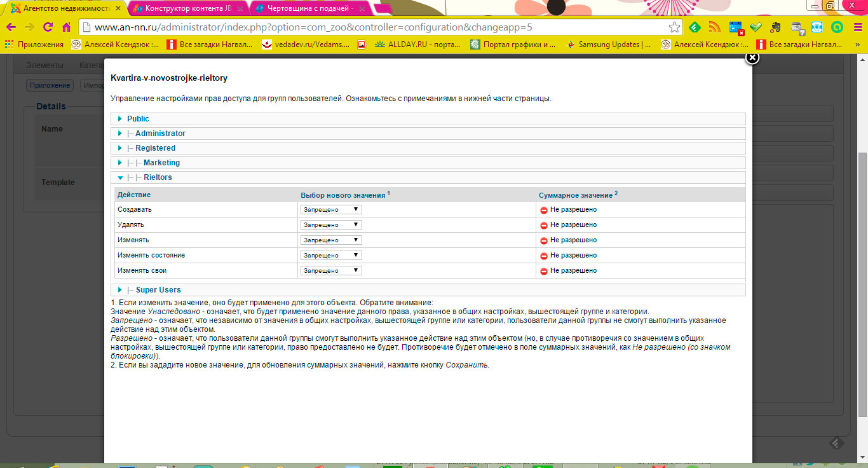Go to browser home page icon
This screenshot has height=468, width=868.
click(x=66, y=27)
